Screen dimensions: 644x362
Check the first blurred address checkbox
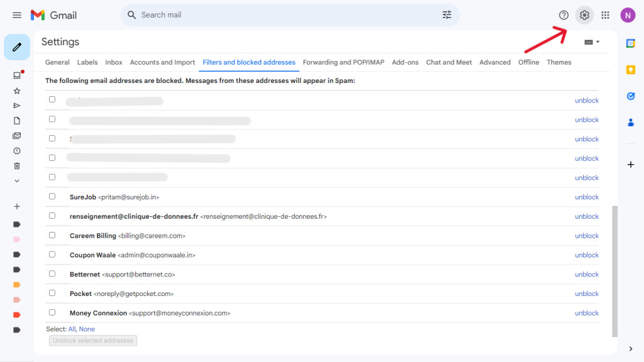[x=52, y=99]
